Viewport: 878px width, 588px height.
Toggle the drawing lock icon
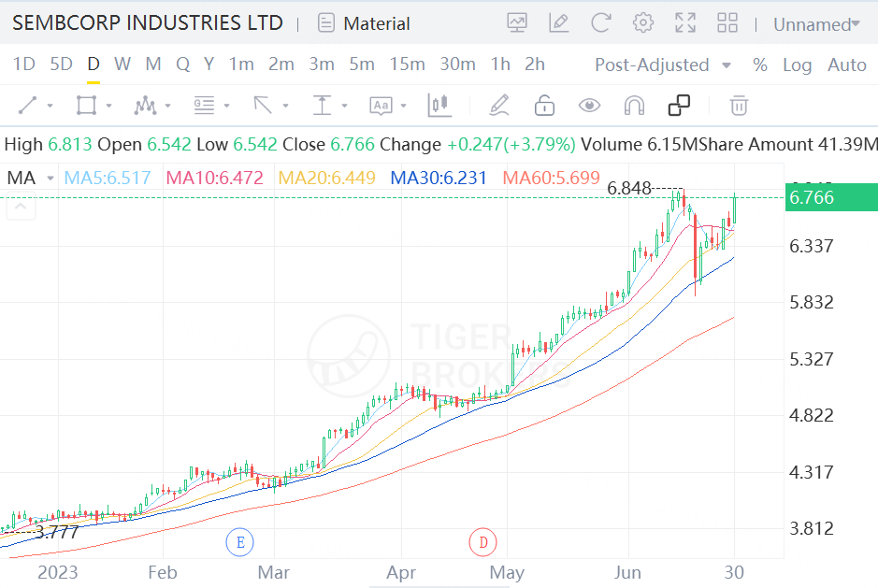pos(544,106)
